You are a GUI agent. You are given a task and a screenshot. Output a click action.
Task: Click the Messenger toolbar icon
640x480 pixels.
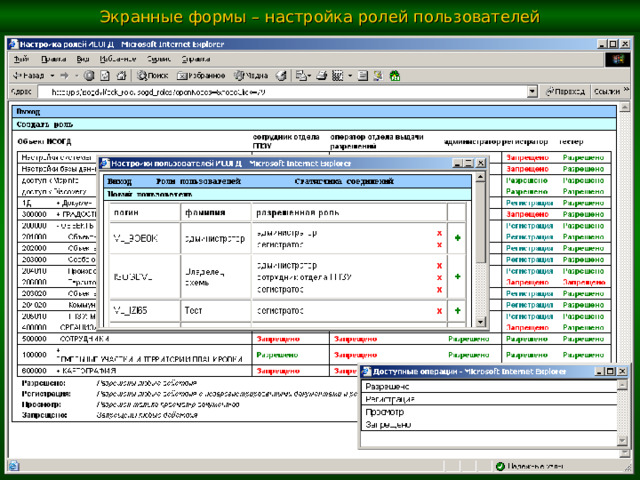pyautogui.click(x=378, y=76)
